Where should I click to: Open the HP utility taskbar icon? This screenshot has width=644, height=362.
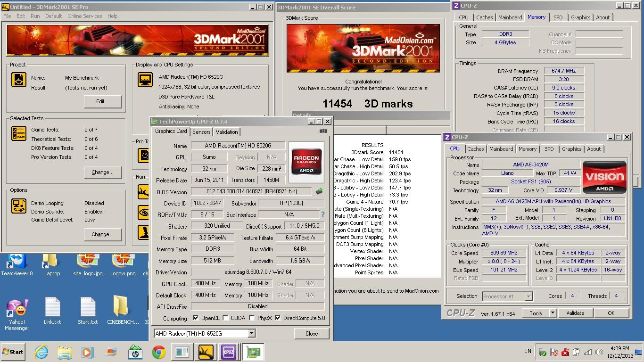tap(135, 352)
